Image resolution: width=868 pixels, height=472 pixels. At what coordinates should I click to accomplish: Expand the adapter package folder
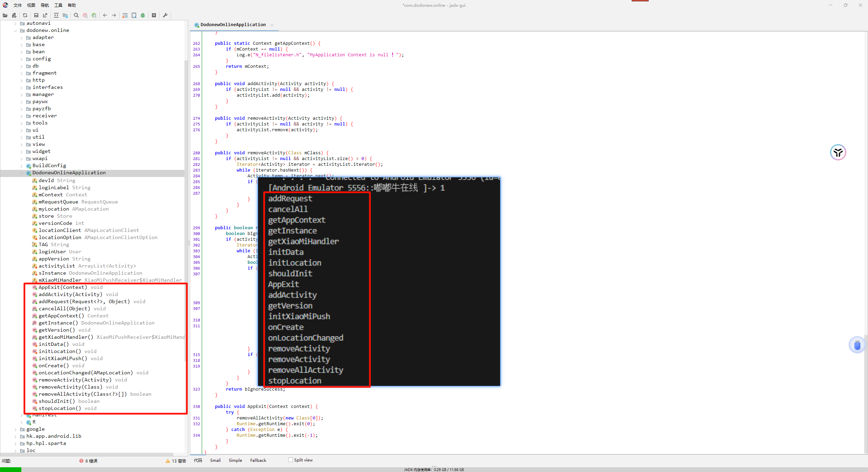[22, 38]
